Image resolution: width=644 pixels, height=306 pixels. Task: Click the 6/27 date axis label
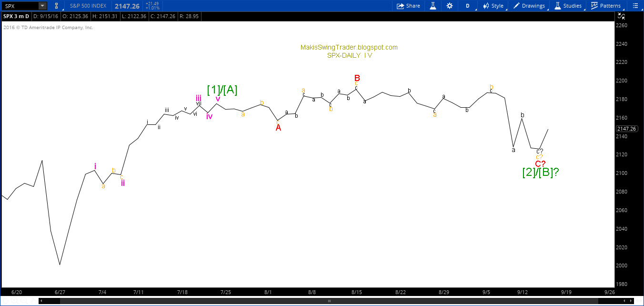click(x=60, y=292)
